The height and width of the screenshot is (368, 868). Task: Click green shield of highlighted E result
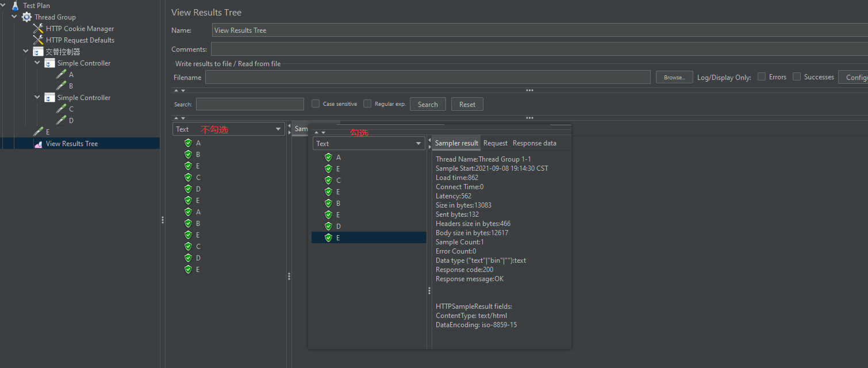[328, 237]
